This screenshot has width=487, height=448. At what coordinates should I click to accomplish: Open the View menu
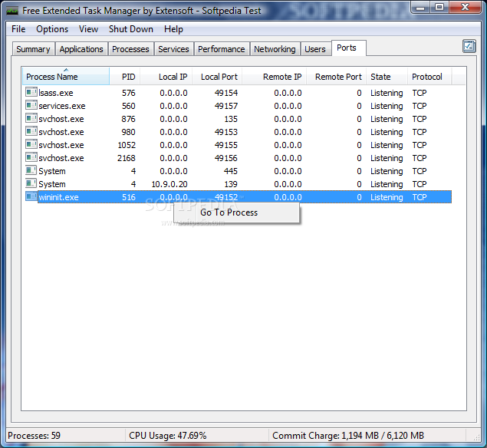88,29
